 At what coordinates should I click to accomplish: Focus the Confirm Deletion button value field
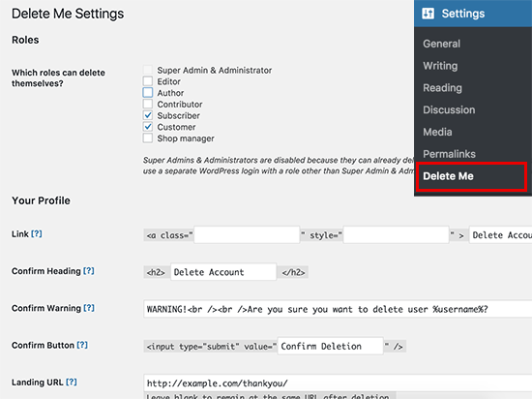pyautogui.click(x=330, y=346)
